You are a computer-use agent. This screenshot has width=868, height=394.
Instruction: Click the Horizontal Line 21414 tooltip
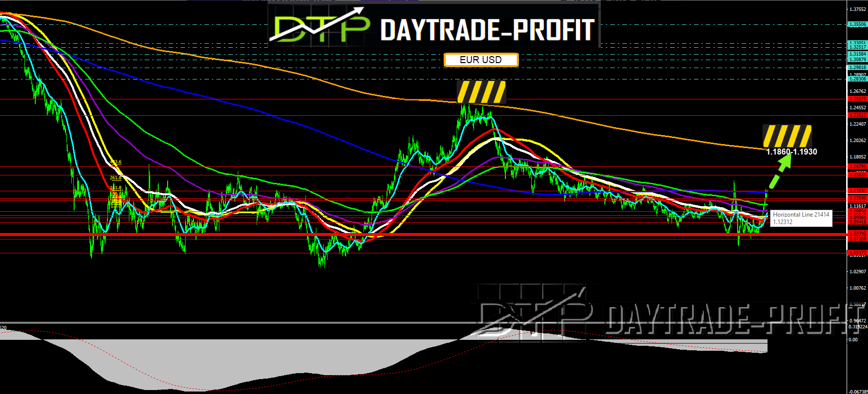[x=801, y=218]
